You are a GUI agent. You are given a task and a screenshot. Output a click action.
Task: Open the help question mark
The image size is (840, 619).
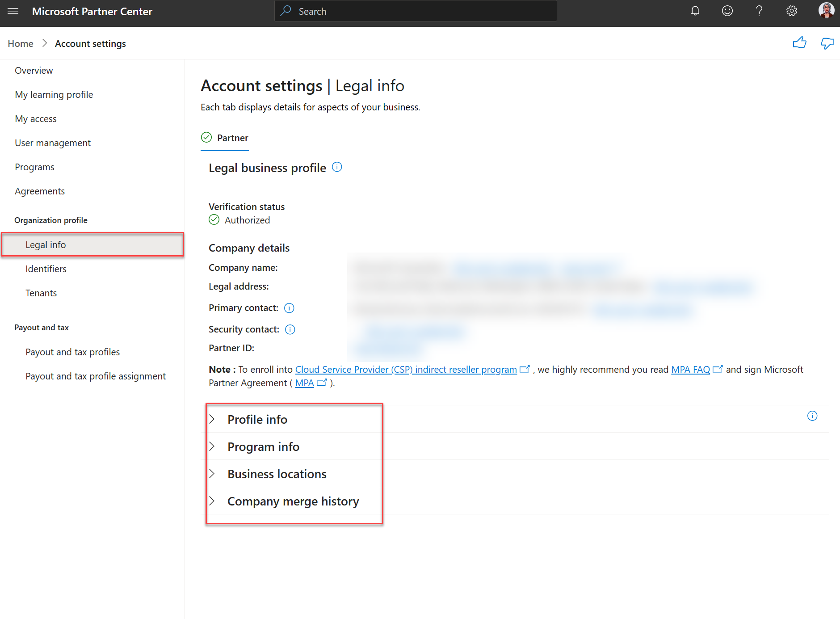point(759,11)
